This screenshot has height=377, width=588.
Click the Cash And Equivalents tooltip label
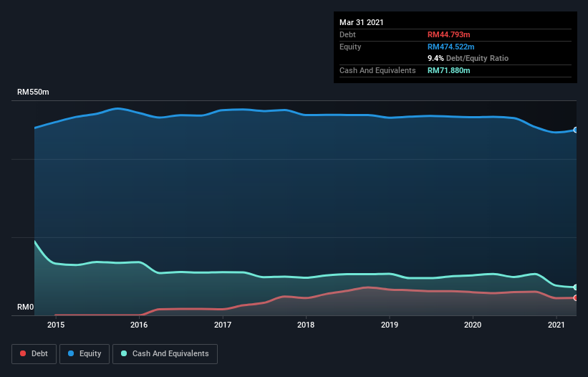point(377,70)
